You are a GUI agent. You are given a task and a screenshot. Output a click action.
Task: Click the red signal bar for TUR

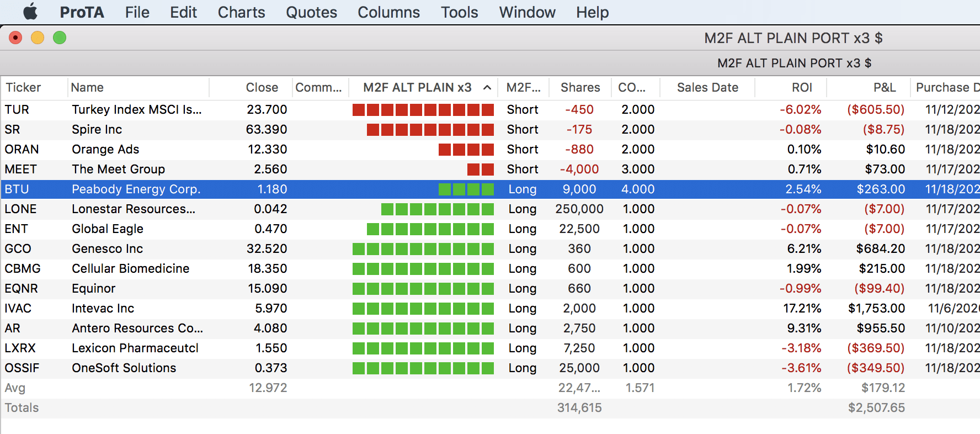click(x=423, y=109)
